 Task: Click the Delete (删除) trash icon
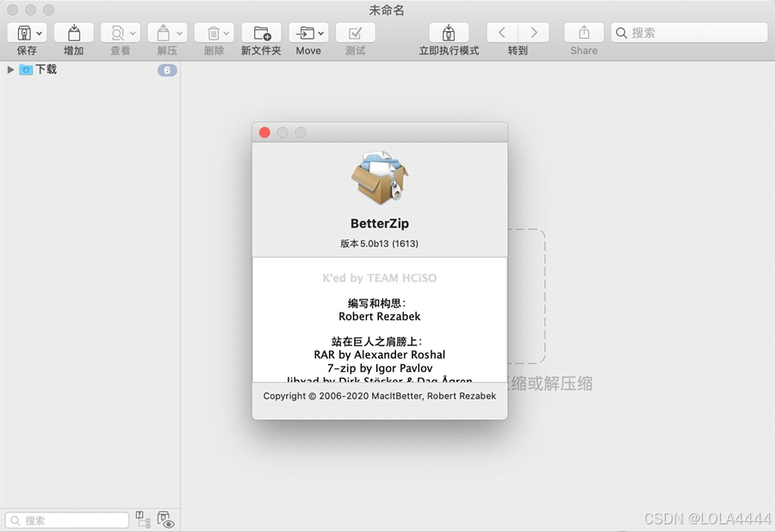(213, 33)
